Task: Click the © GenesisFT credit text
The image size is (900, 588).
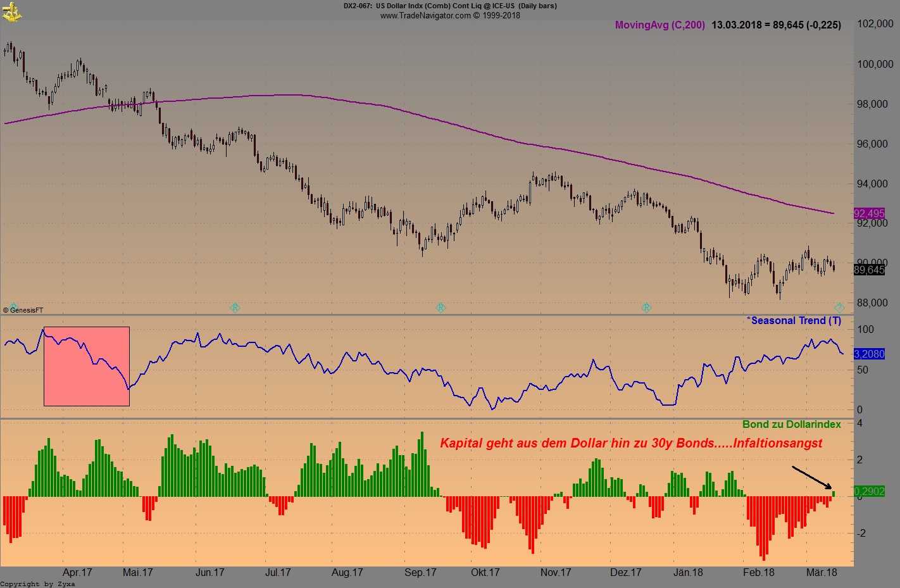Action: pyautogui.click(x=23, y=310)
